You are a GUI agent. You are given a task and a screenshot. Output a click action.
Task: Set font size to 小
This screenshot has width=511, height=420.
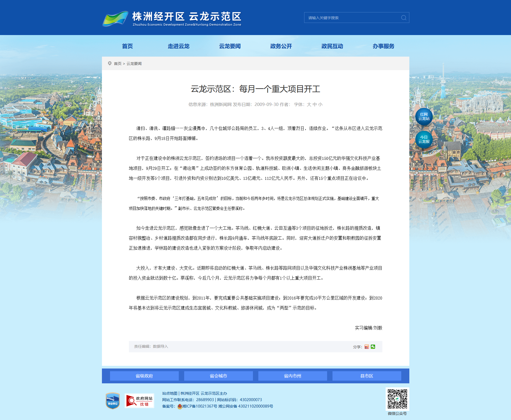pyautogui.click(x=320, y=105)
